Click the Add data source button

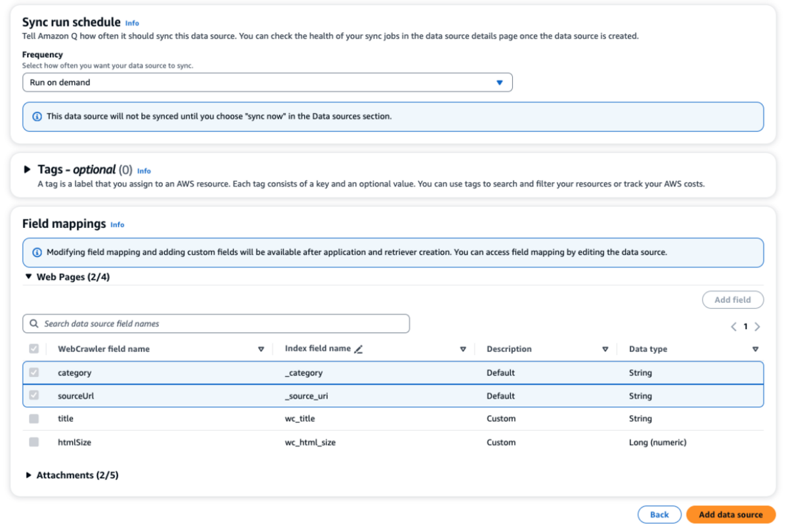click(730, 514)
